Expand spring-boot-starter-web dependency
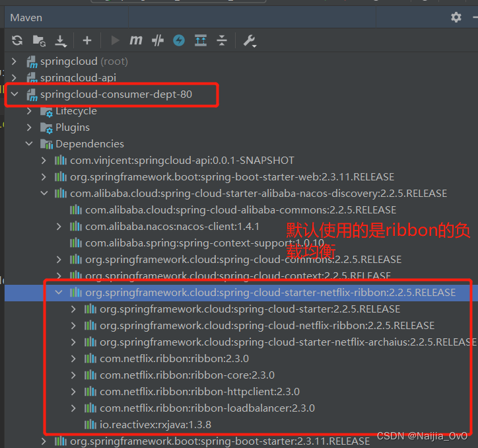The image size is (478, 448). [x=44, y=176]
